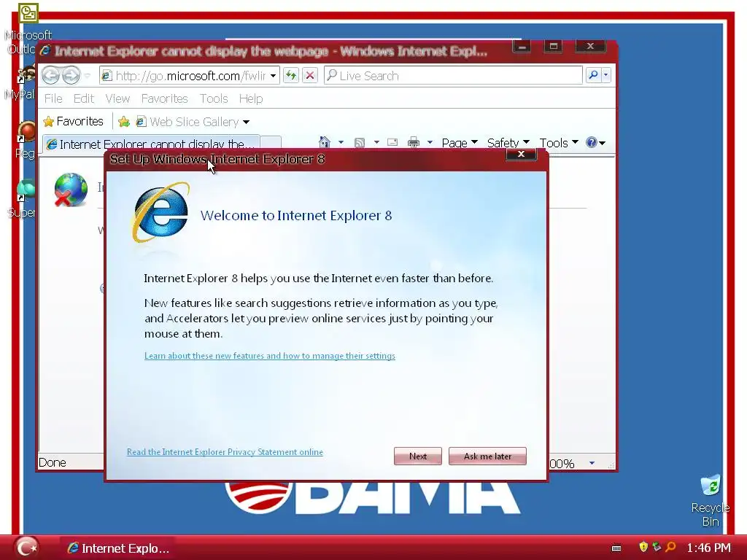The image size is (747, 560).
Task: Click the blue Help question mark icon
Action: pos(591,142)
